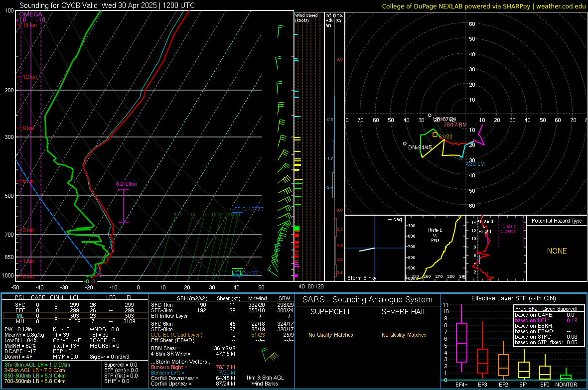Click the SFC-3km row in SRH table
The image size is (588, 390).
(222, 310)
